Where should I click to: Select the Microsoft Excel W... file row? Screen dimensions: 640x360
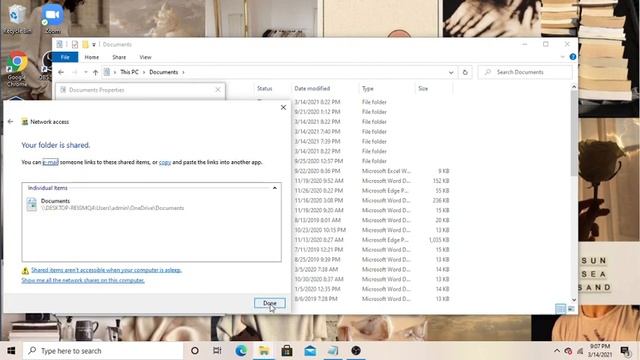[x=372, y=171]
